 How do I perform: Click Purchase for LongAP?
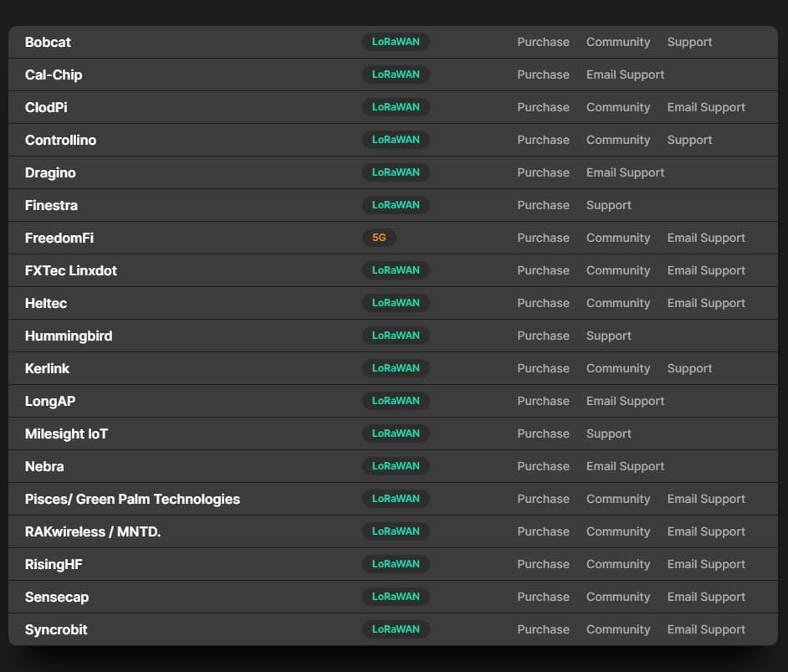coord(543,402)
